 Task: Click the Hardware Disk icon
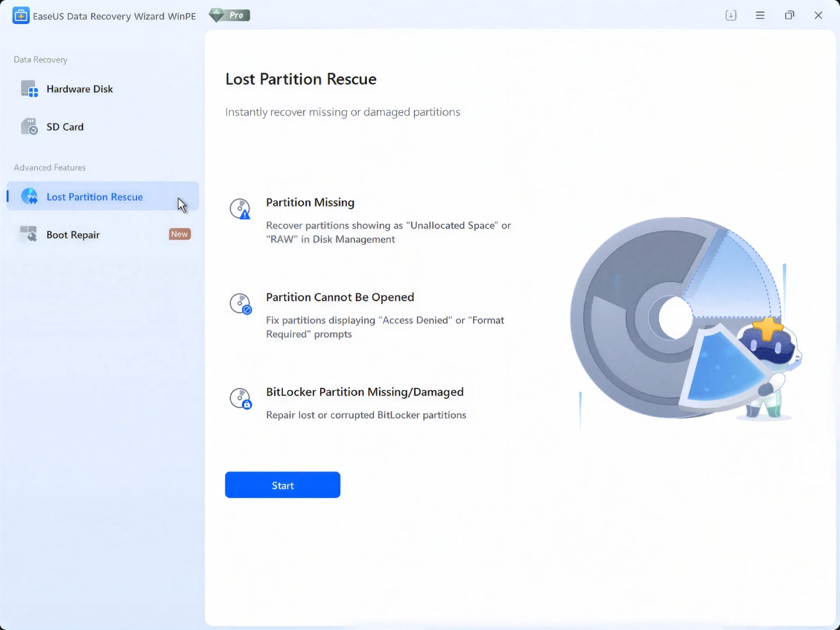coord(29,89)
